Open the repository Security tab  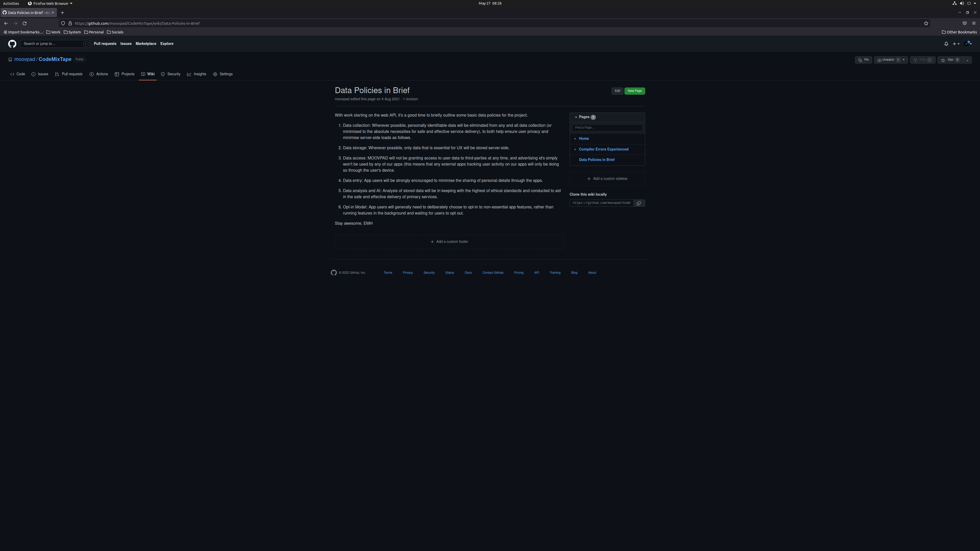click(x=170, y=74)
